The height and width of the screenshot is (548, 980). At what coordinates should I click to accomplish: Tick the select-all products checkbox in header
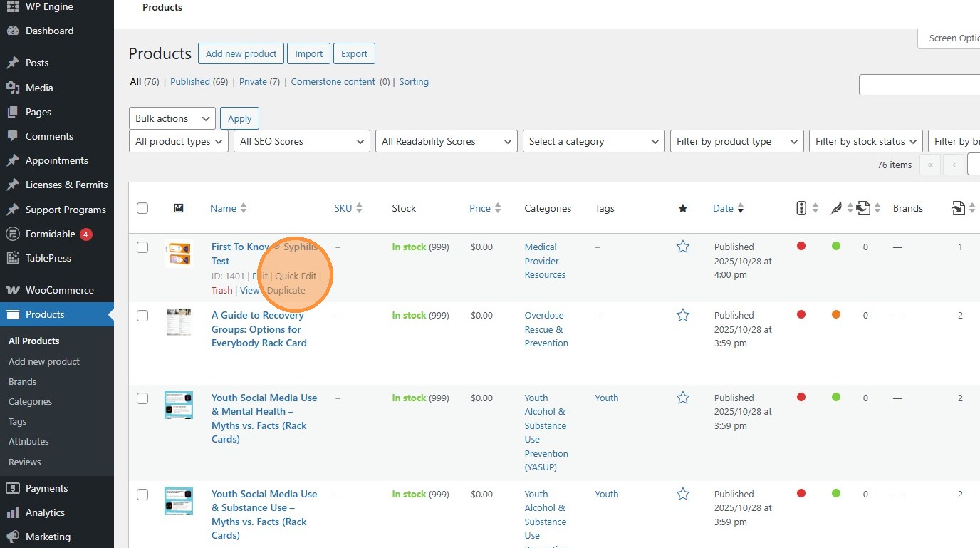(x=142, y=208)
